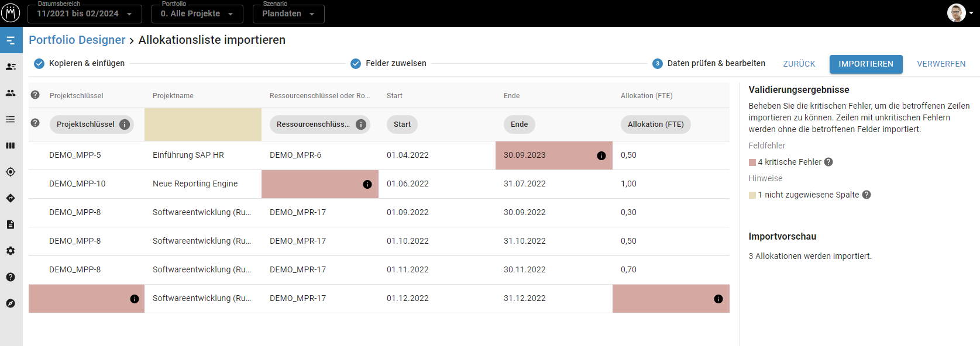Viewport: 980px width, 346px height.
Task: Open the people group icon in sidebar
Action: coord(11,93)
